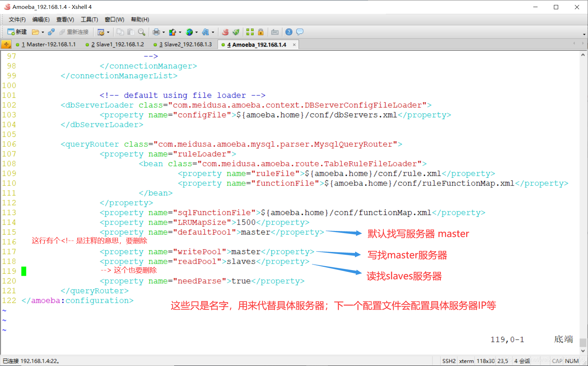Expand toolbar options arrow at right edge

(x=584, y=34)
